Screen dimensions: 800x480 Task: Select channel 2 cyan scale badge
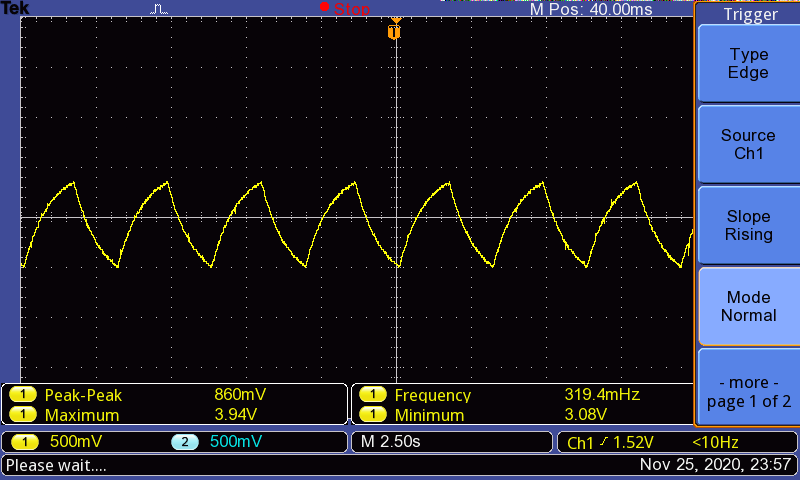[185, 442]
